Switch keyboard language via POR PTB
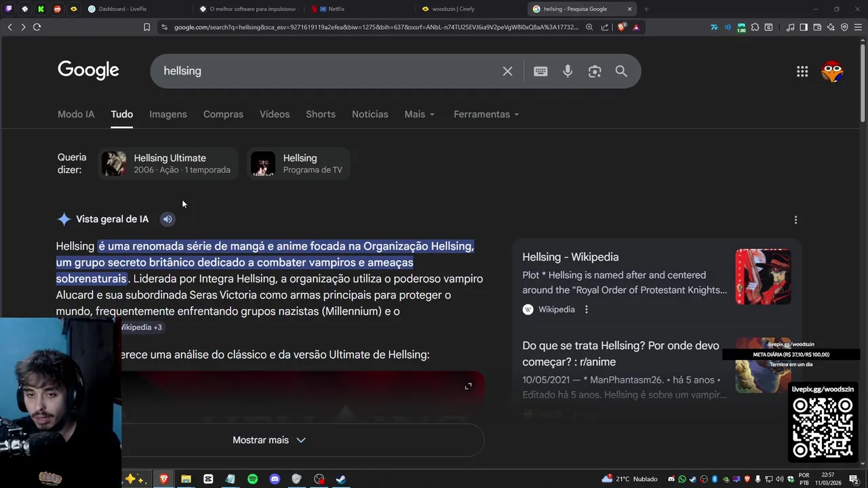This screenshot has height=488, width=868. (x=804, y=479)
